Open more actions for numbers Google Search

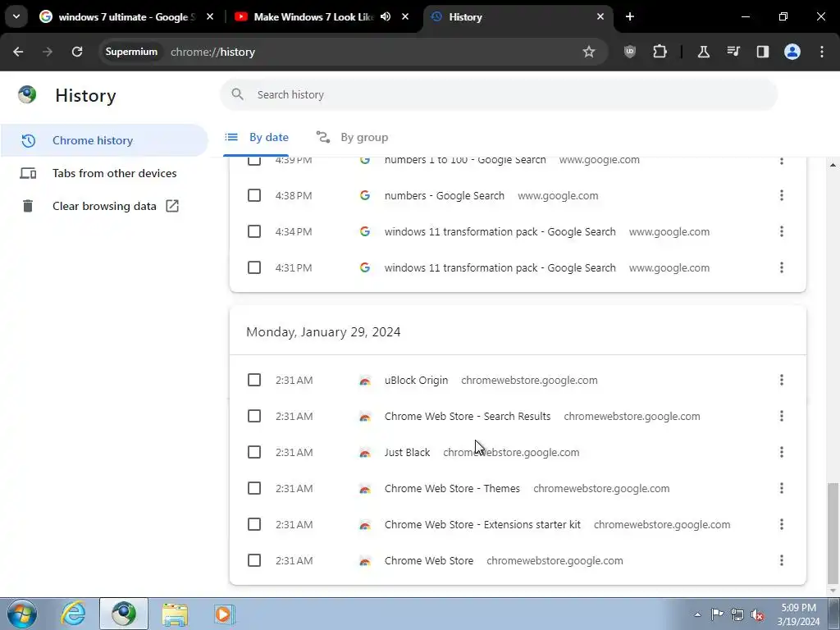(x=782, y=195)
